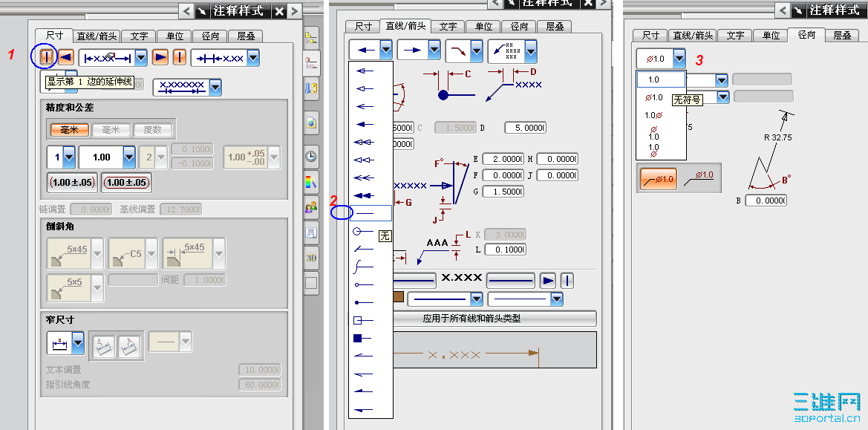Select the active 毫米 unit button

point(69,129)
